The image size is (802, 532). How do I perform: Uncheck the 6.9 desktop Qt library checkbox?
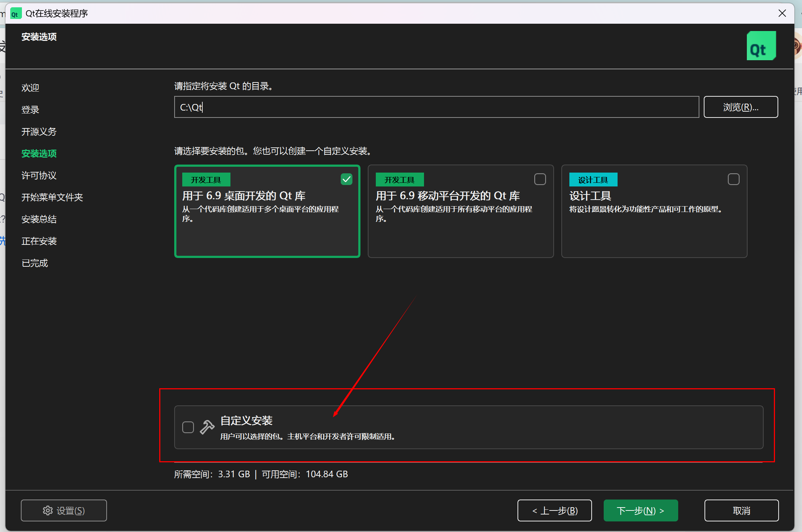[x=346, y=179]
